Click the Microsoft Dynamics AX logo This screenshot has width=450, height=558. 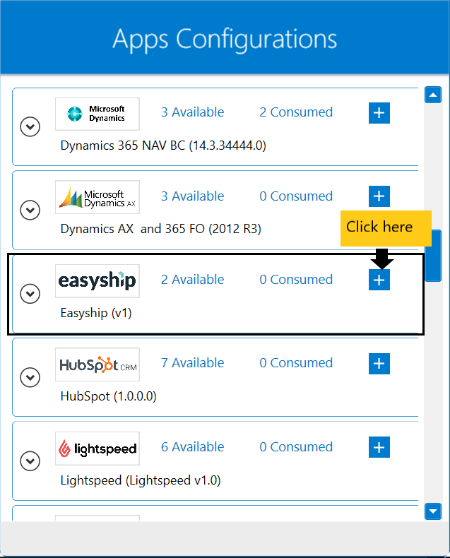[97, 197]
